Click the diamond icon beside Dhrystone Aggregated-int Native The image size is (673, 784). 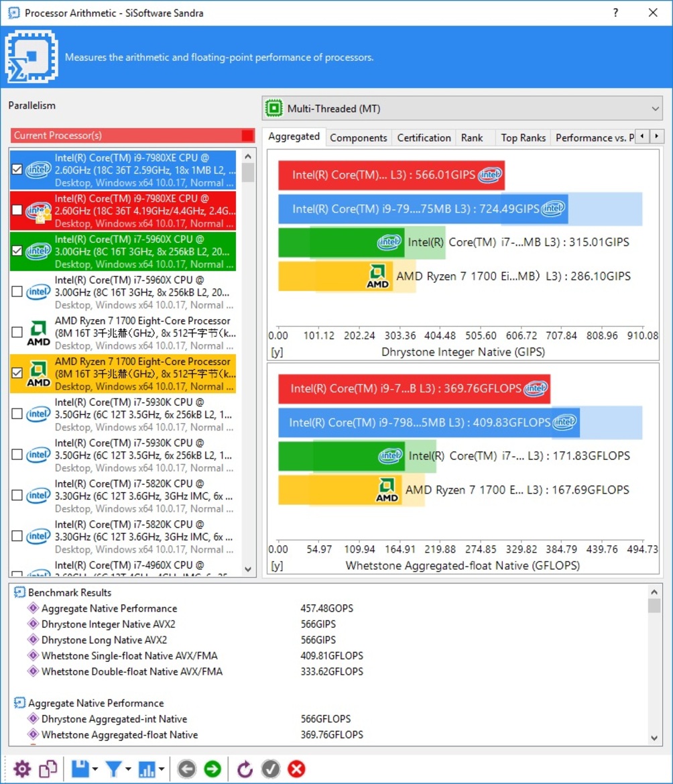[33, 718]
